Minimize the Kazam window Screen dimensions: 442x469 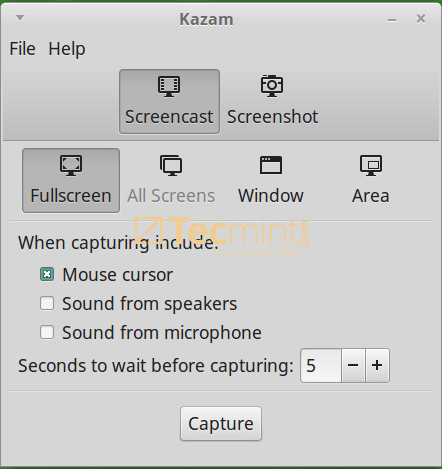click(392, 20)
